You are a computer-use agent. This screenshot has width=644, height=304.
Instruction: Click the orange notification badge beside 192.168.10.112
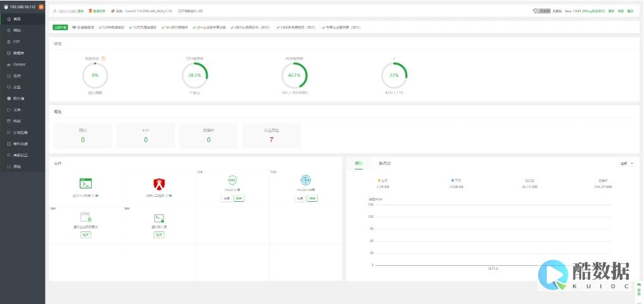[41, 7]
